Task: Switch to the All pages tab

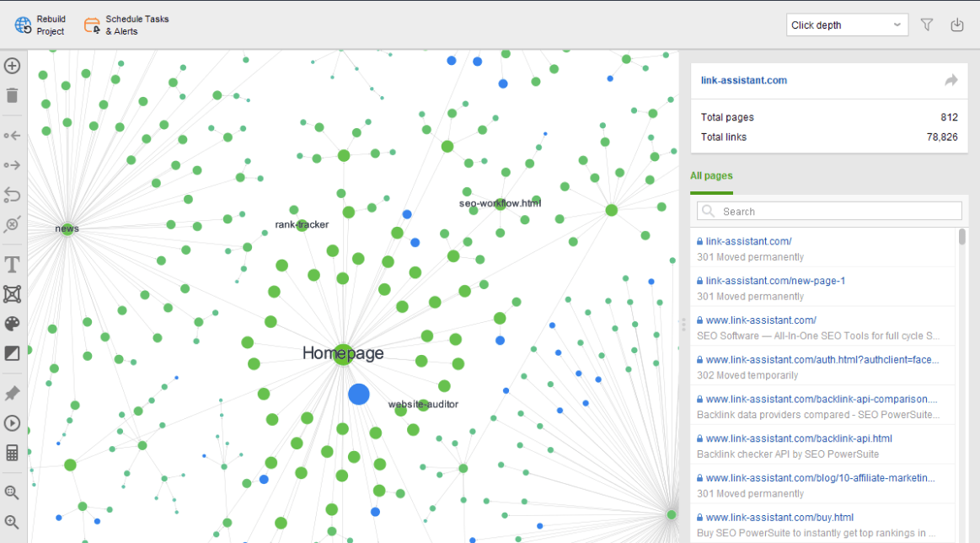Action: (x=711, y=176)
